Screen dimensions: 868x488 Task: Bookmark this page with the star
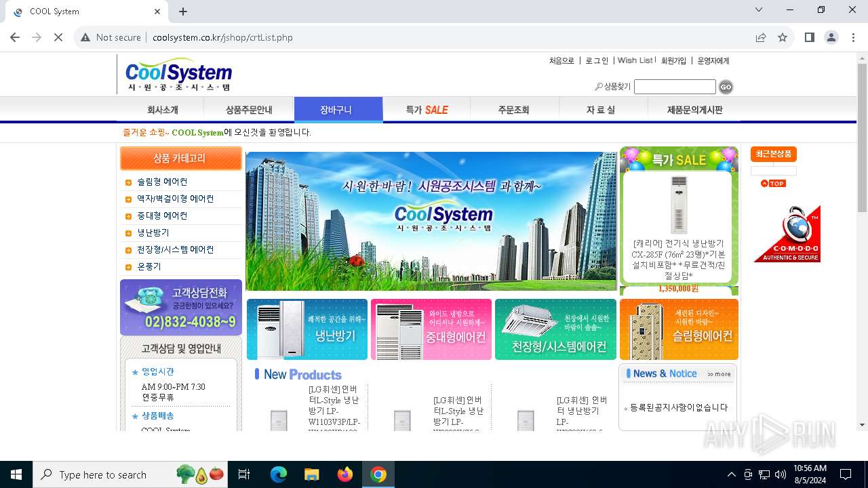click(x=783, y=37)
